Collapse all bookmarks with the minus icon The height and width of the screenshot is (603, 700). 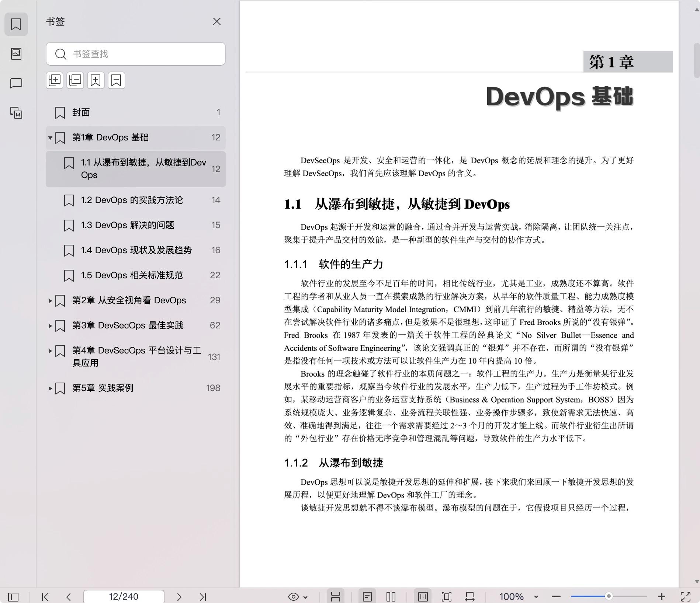75,80
